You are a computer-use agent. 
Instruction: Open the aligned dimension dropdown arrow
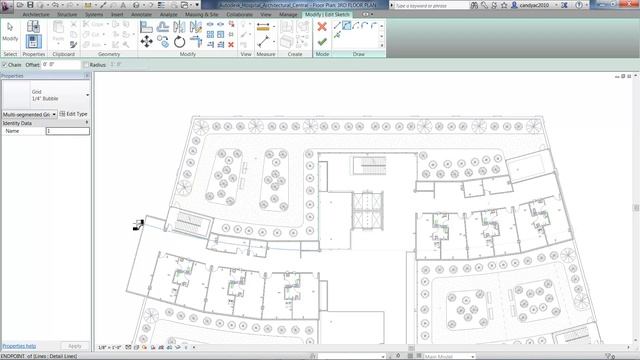tap(273, 27)
